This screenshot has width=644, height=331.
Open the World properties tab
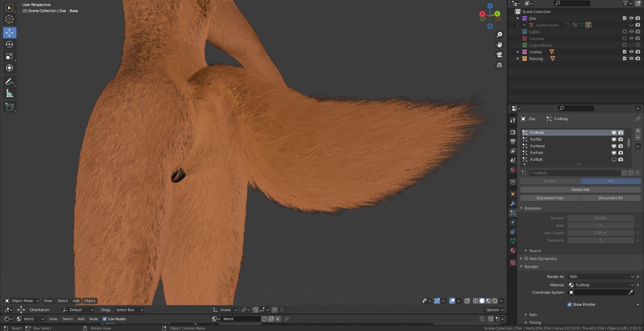(513, 170)
